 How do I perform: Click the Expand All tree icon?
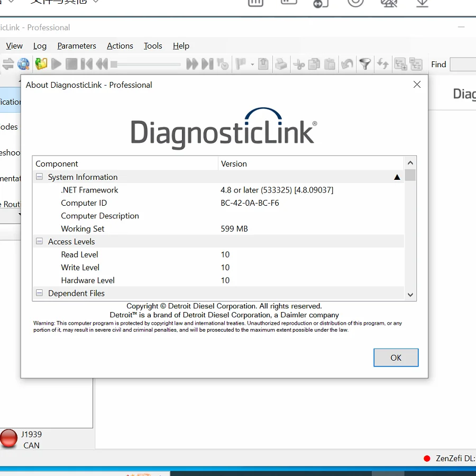pyautogui.click(x=400, y=64)
